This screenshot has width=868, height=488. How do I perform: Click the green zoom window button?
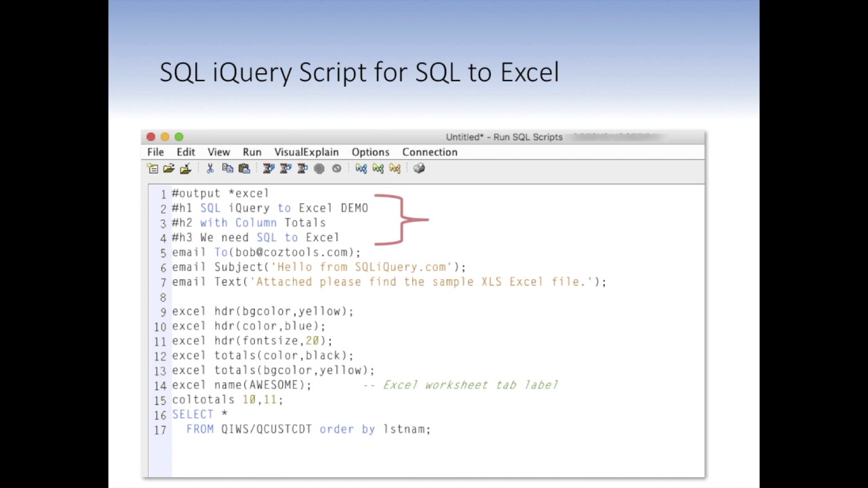(179, 137)
